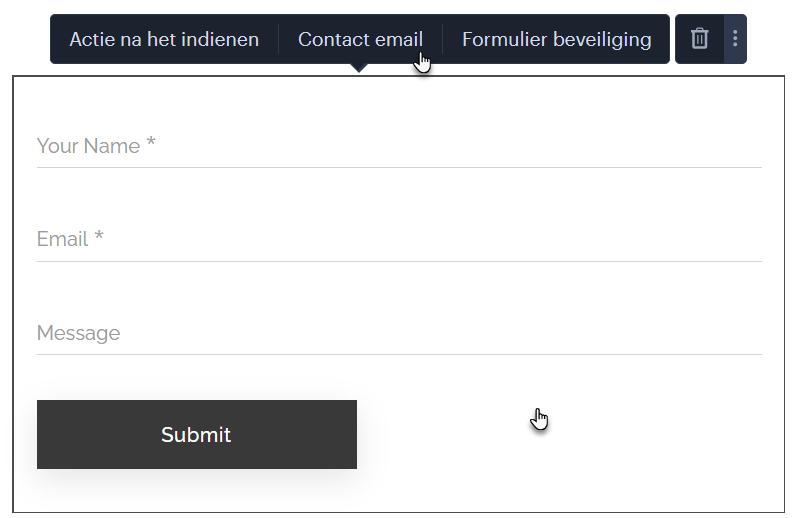
Task: Click the required asterisk beside Email
Action: (x=99, y=238)
